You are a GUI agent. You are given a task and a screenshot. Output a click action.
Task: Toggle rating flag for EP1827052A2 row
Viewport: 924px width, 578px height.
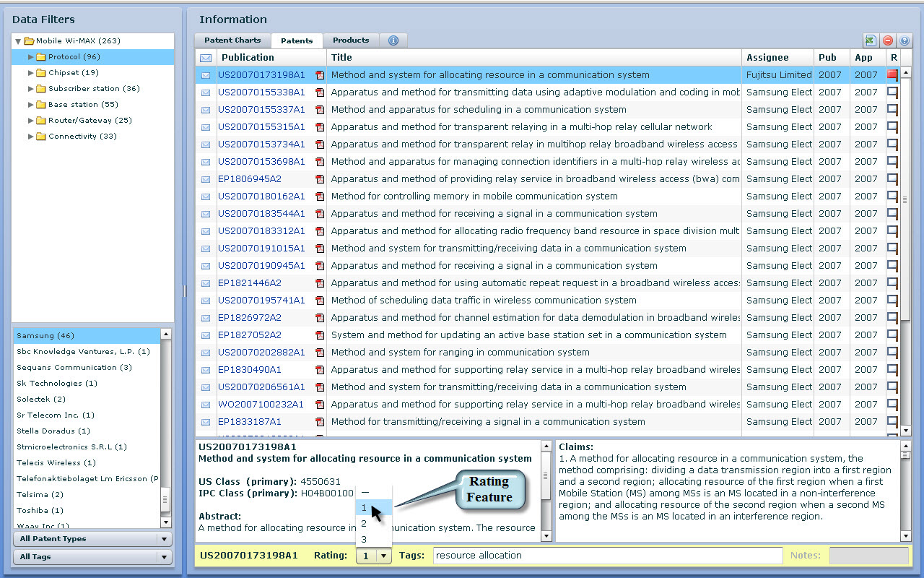tap(893, 335)
